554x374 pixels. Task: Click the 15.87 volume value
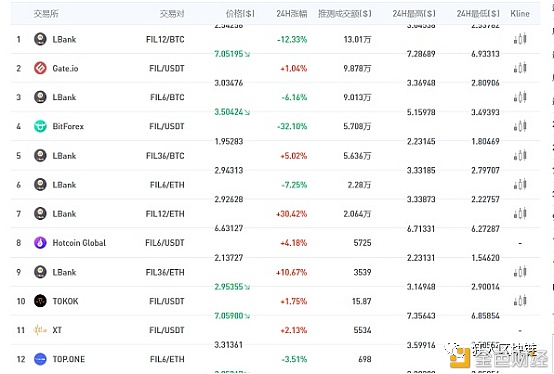[361, 301]
